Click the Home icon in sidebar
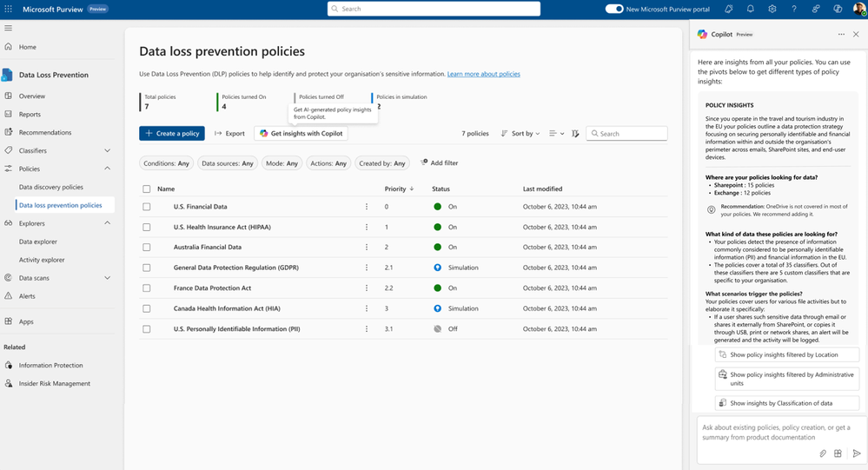Viewport: 868px width, 470px height. [9, 47]
